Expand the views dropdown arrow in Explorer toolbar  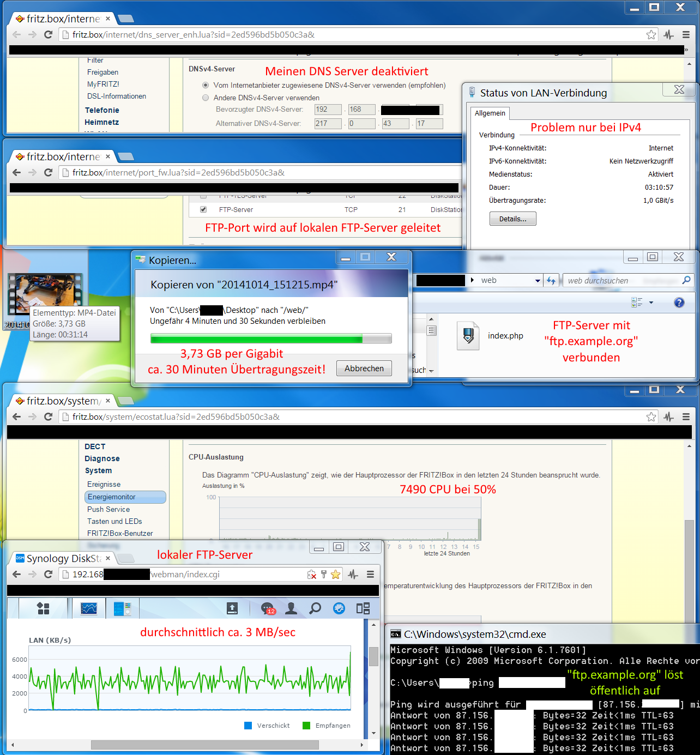point(651,303)
